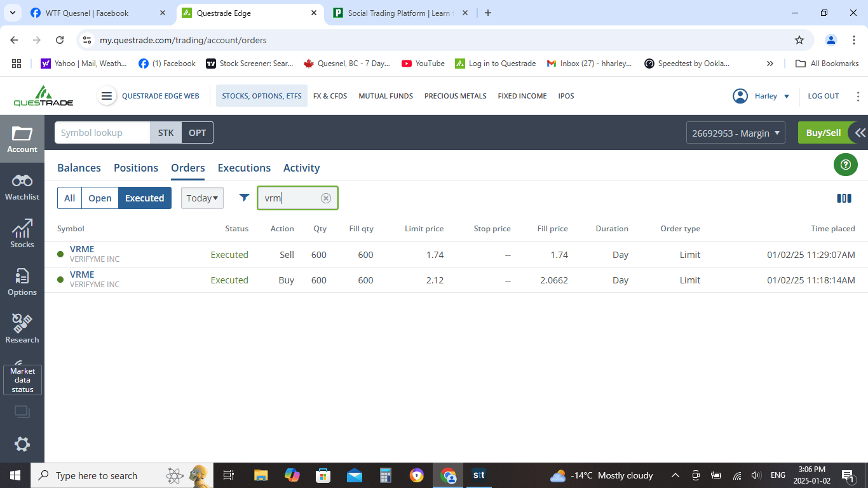Switch order filter to All
The image size is (868, 488).
[x=70, y=198]
